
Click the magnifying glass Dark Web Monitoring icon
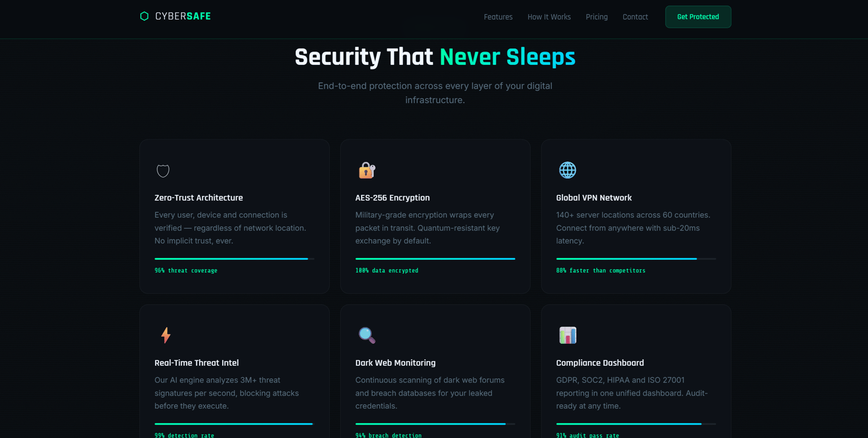(x=367, y=335)
